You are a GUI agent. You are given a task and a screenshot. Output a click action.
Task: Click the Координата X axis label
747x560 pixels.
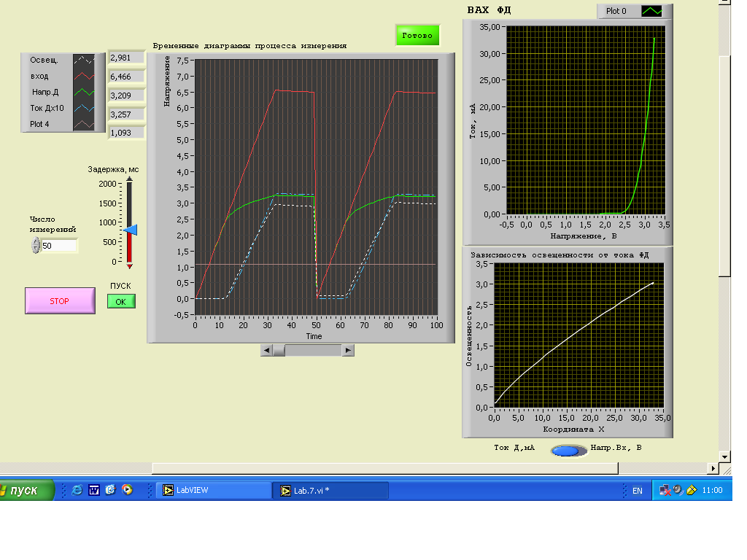coord(573,429)
